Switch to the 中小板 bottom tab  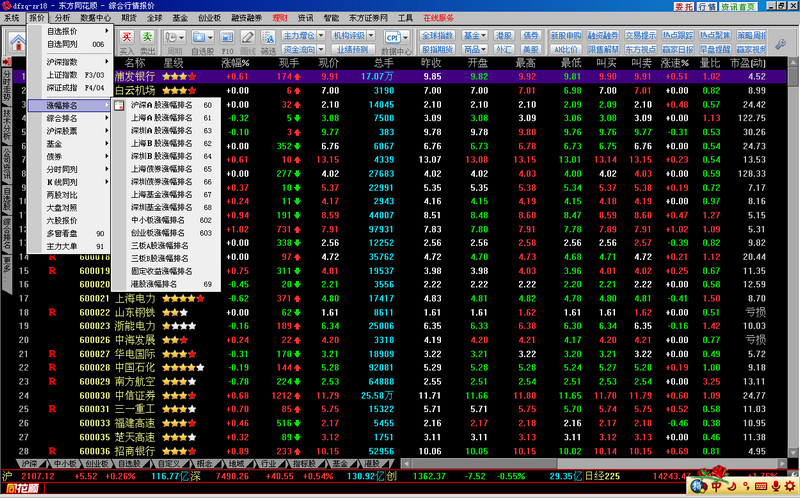(x=63, y=464)
